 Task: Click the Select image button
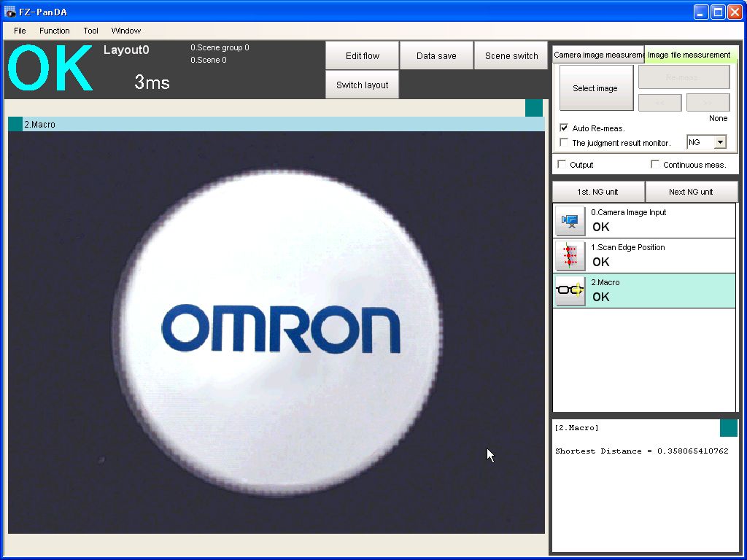(x=596, y=88)
